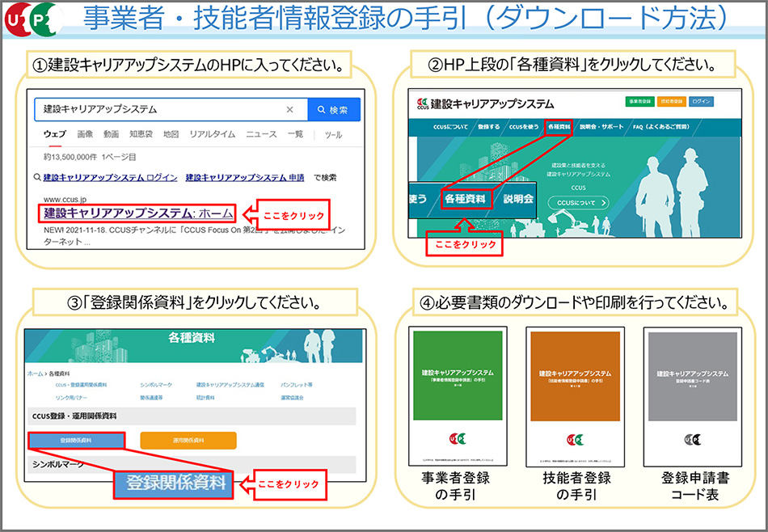Open the ツール search options
This screenshot has width=768, height=532.
coord(333,134)
